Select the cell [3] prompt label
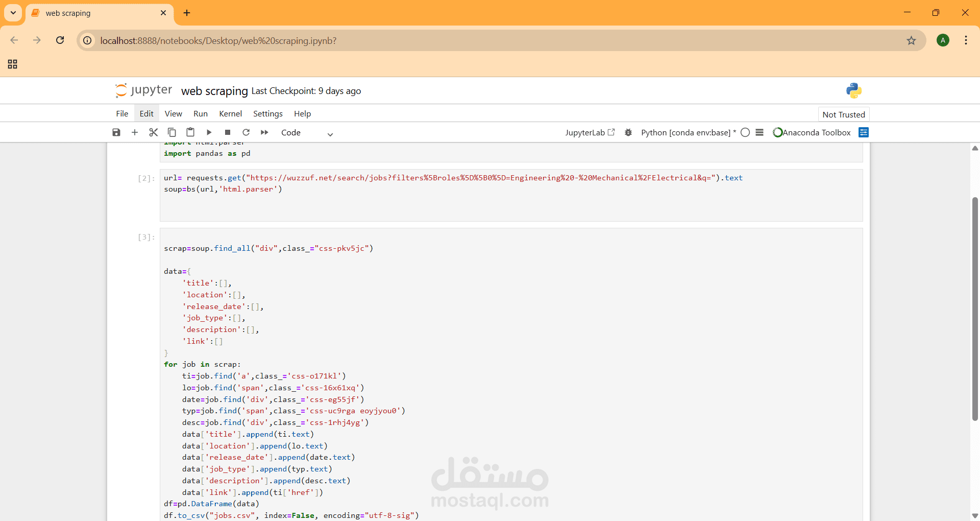The image size is (980, 521). pos(146,237)
